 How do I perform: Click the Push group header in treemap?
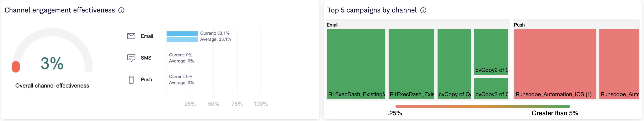519,25
